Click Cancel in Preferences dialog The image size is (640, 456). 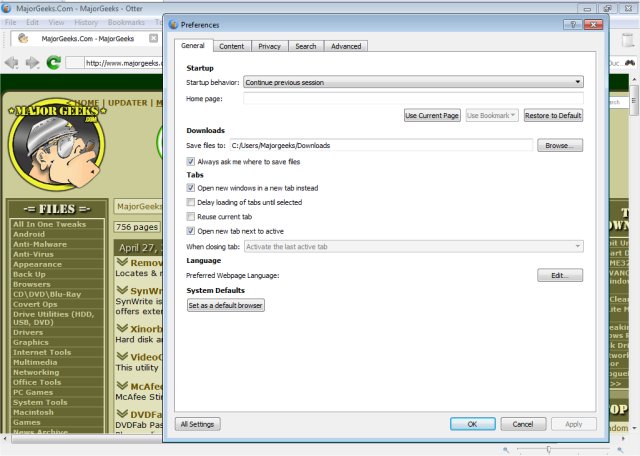point(523,424)
